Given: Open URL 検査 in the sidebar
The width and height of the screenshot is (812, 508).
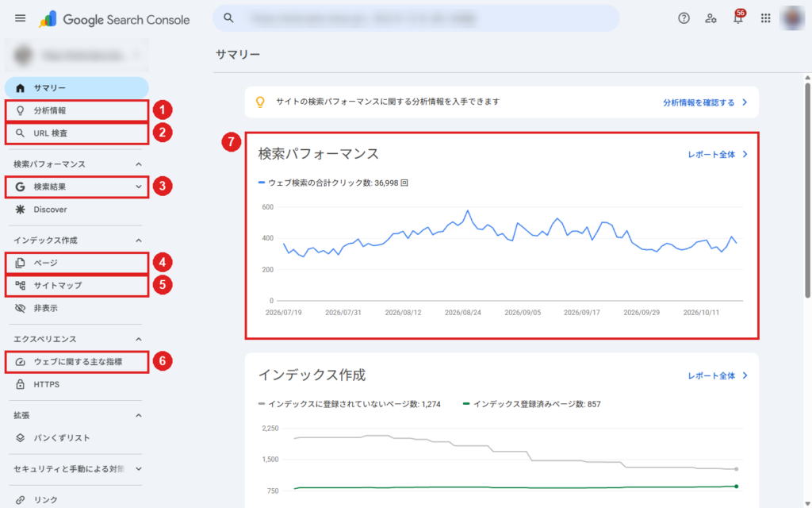Looking at the screenshot, I should click(x=77, y=133).
